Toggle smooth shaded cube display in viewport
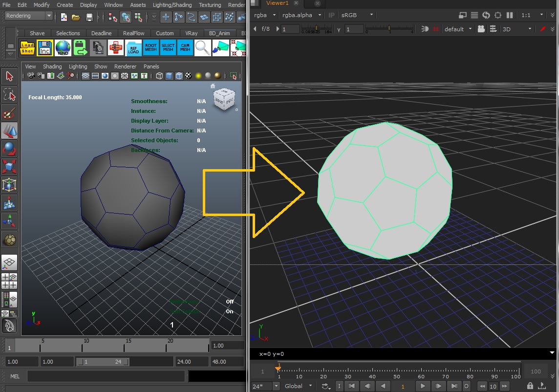This screenshot has width=559, height=392. [169, 76]
